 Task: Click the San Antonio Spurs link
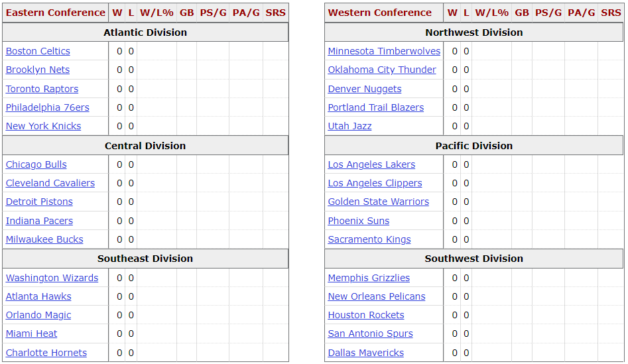(x=371, y=334)
